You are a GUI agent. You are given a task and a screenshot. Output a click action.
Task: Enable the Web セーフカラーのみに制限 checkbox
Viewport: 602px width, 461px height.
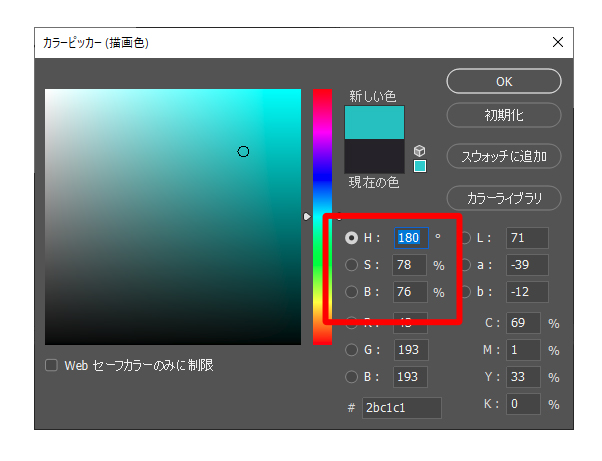point(52,365)
